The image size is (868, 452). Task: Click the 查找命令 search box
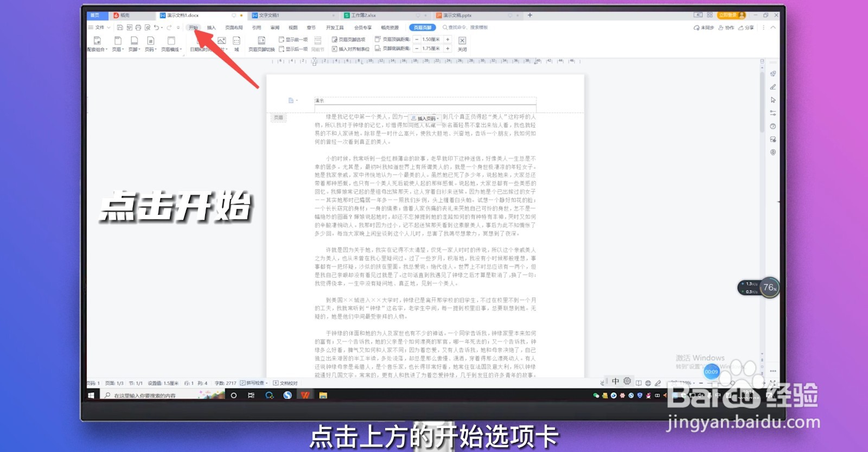(x=465, y=28)
